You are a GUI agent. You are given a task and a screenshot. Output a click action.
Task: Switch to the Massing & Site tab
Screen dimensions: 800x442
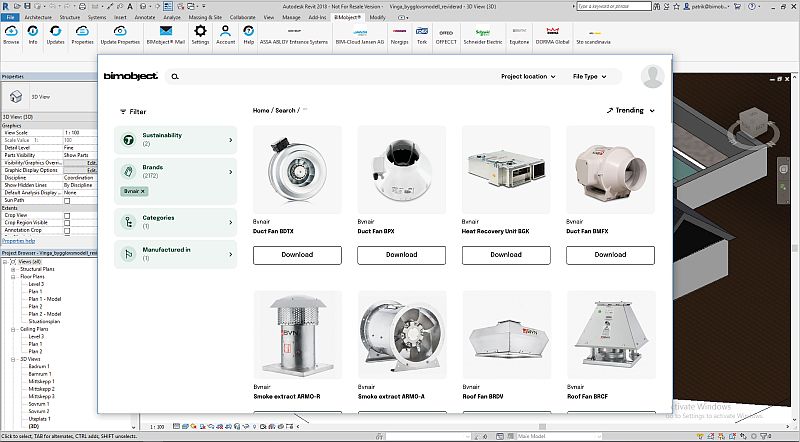205,17
